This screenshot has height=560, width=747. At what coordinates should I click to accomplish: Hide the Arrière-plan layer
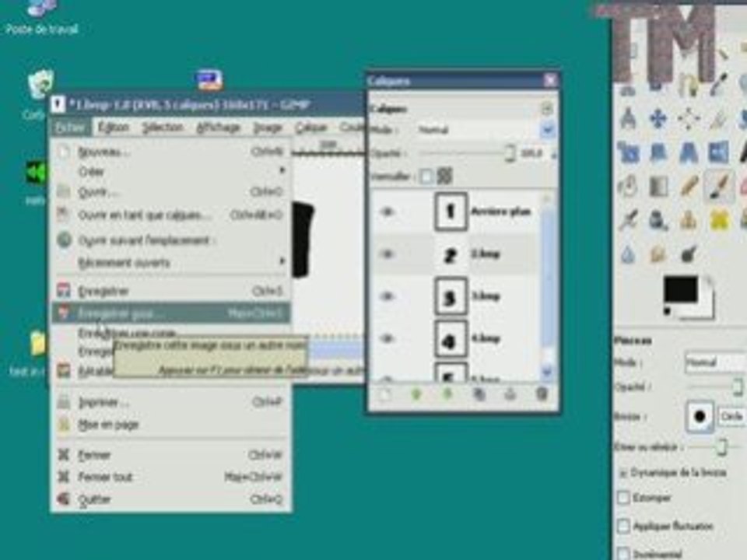[x=388, y=212]
